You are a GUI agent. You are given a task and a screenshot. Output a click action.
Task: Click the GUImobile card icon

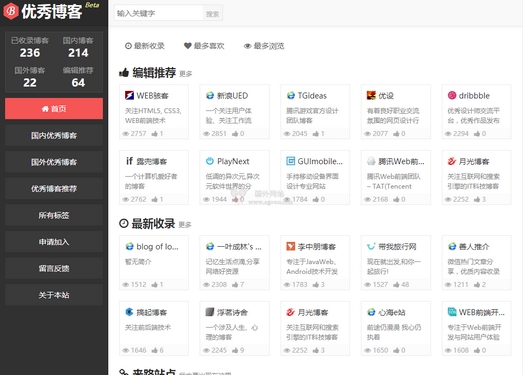pyautogui.click(x=291, y=161)
